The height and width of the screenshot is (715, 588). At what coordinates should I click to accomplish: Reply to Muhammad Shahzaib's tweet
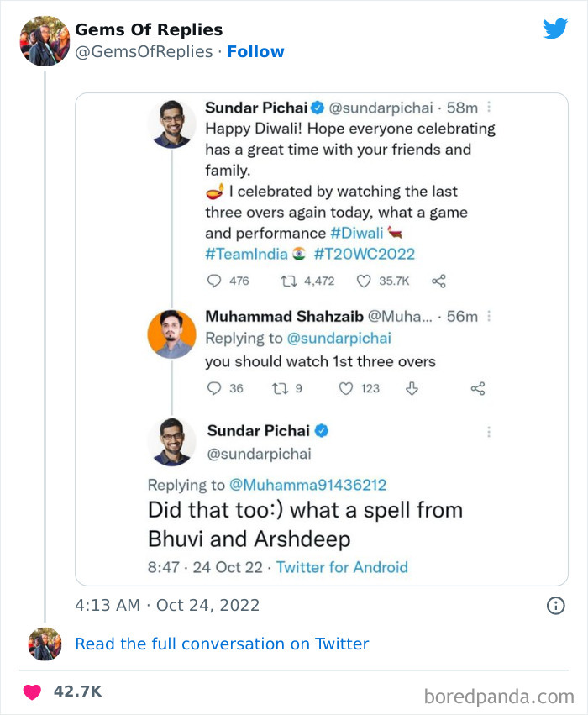(x=213, y=388)
